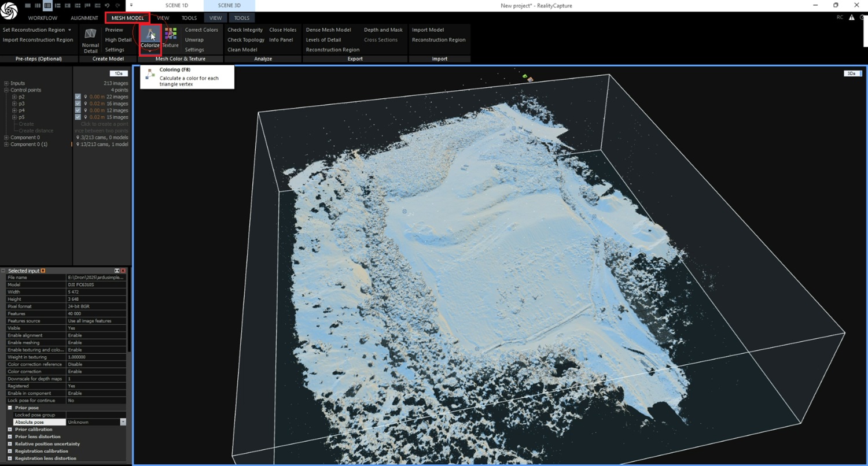This screenshot has width=868, height=466.
Task: Click the orange pin on Selected input
Action: (43, 271)
